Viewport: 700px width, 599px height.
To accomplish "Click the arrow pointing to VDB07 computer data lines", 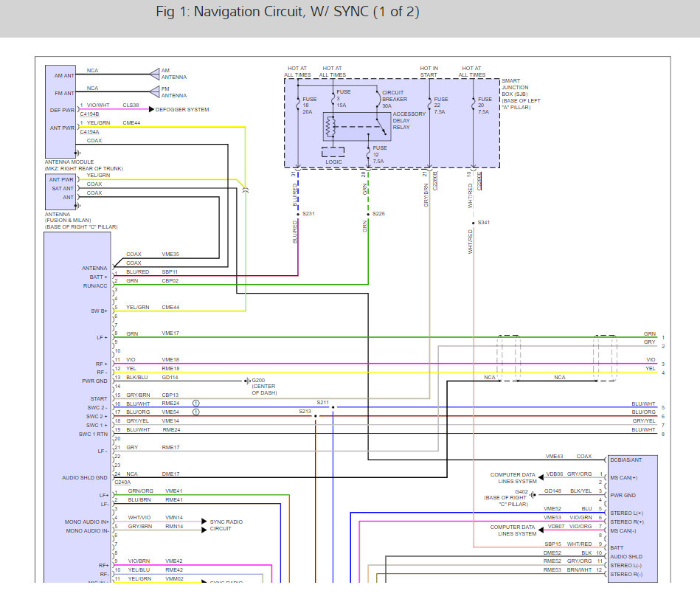I will [x=541, y=530].
